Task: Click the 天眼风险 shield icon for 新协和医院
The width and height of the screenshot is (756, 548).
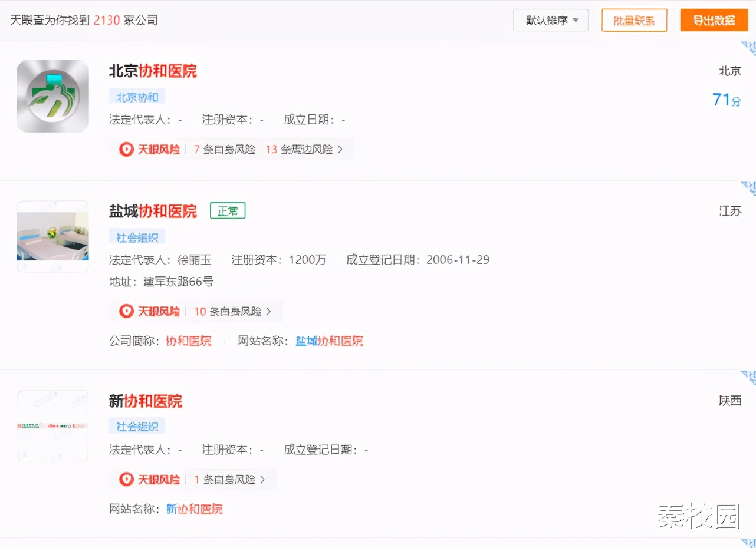Action: pyautogui.click(x=126, y=479)
